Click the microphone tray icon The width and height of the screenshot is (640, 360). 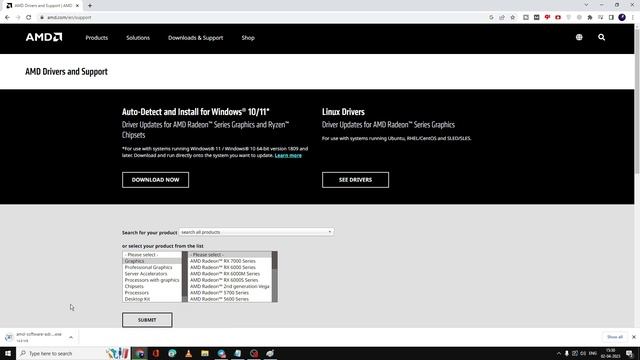click(x=567, y=353)
